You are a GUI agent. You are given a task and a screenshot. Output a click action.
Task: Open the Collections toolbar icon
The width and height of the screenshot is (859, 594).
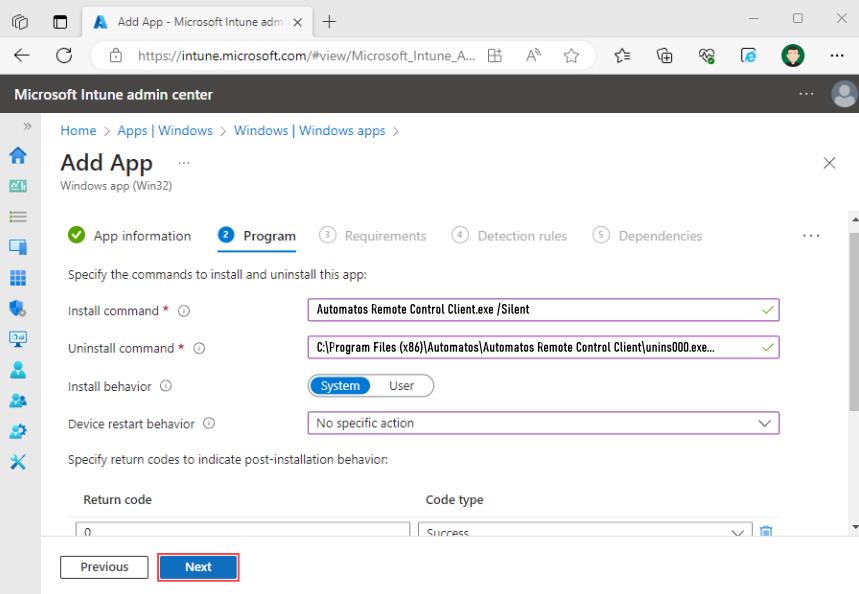(x=665, y=55)
